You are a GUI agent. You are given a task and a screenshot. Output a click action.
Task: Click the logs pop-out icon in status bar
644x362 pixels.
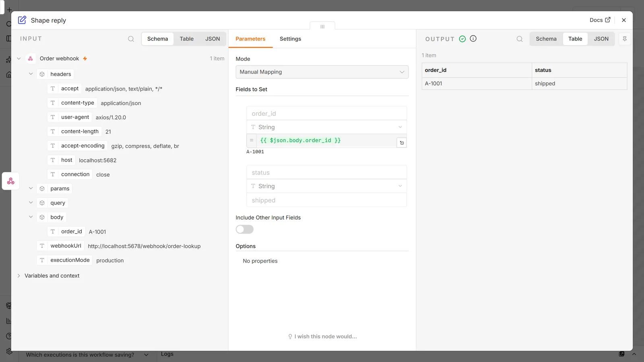pos(622,354)
